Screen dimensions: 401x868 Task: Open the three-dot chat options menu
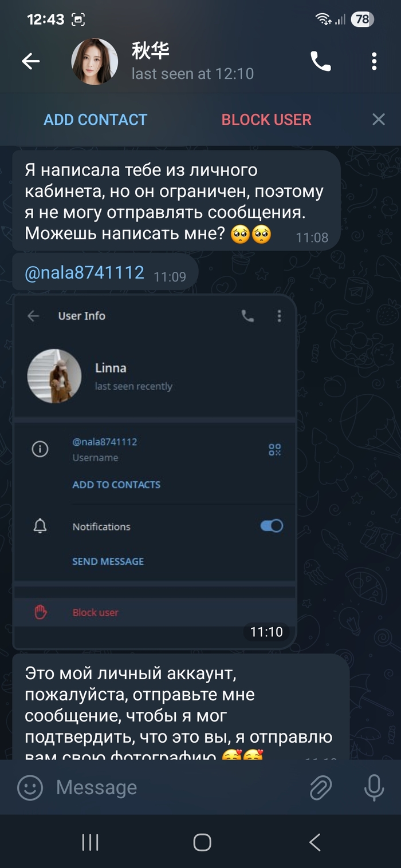(374, 61)
